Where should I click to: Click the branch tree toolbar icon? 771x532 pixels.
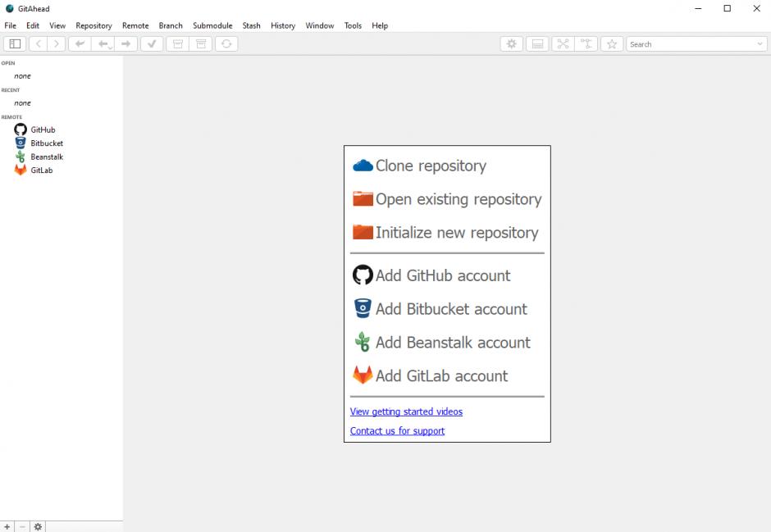point(586,43)
